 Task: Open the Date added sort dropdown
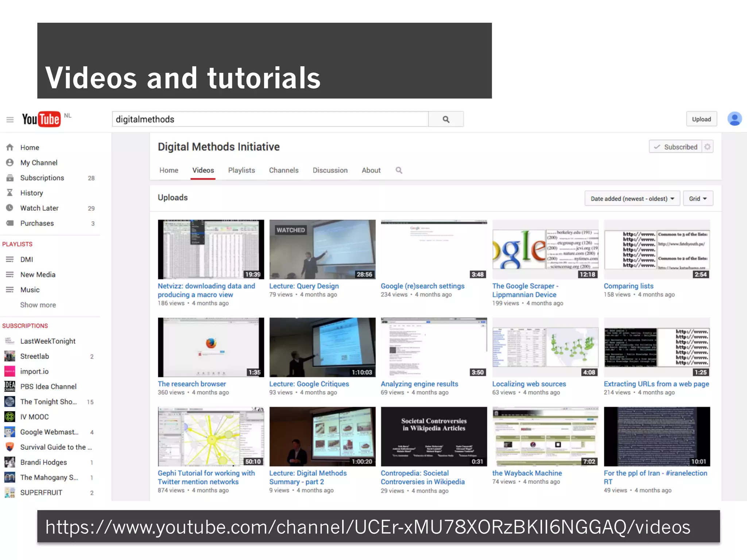click(632, 199)
